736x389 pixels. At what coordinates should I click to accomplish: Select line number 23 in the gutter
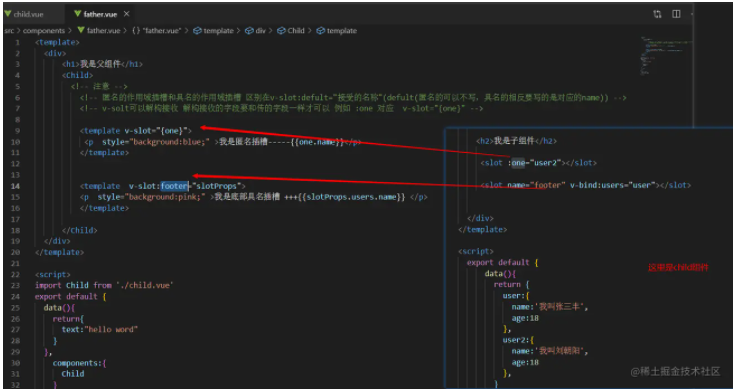(x=15, y=285)
